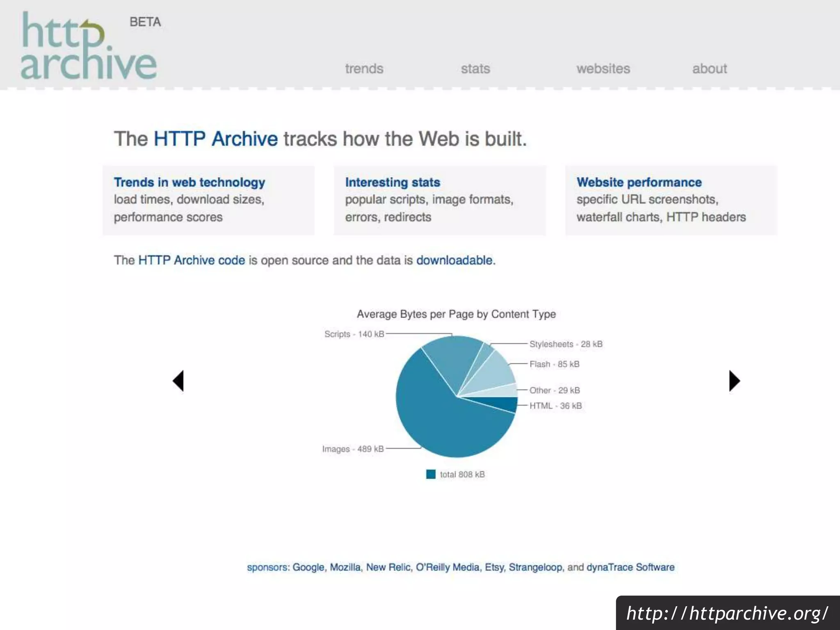Screen dimensions: 840x630
Task: Visit Strangeloop sponsor link
Action: point(535,567)
